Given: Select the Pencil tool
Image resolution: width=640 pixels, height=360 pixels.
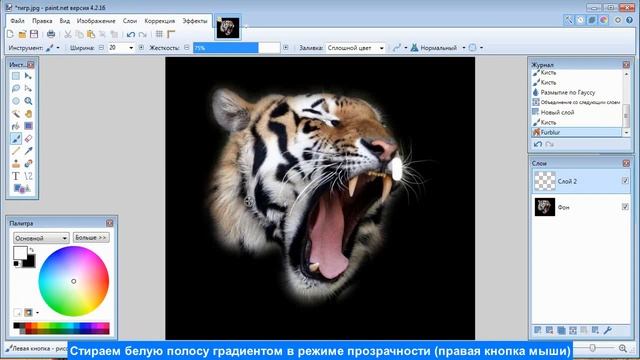Looking at the screenshot, I should (16, 151).
